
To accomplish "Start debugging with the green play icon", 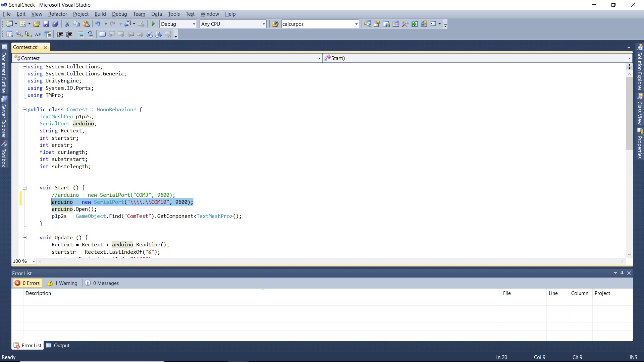I will tap(153, 24).
